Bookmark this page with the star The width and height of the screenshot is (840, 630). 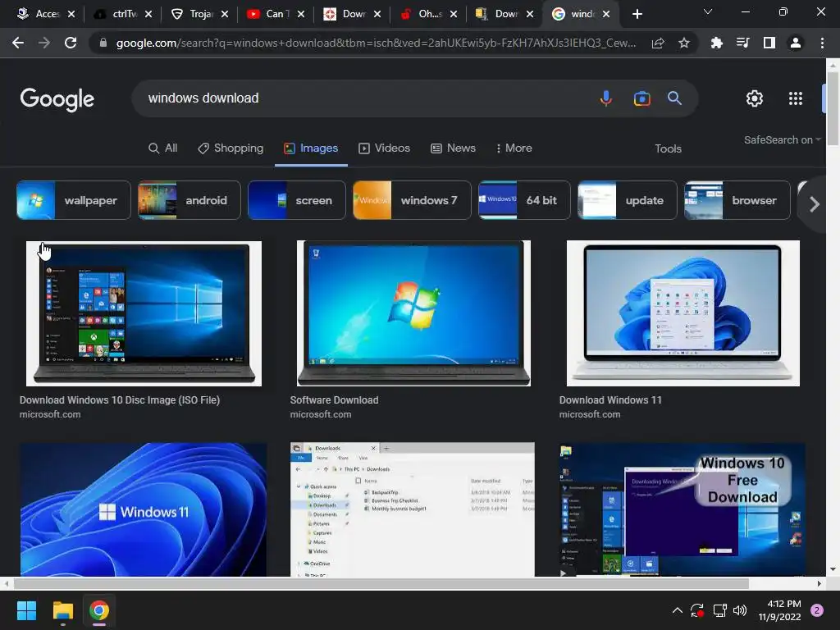[x=684, y=43]
